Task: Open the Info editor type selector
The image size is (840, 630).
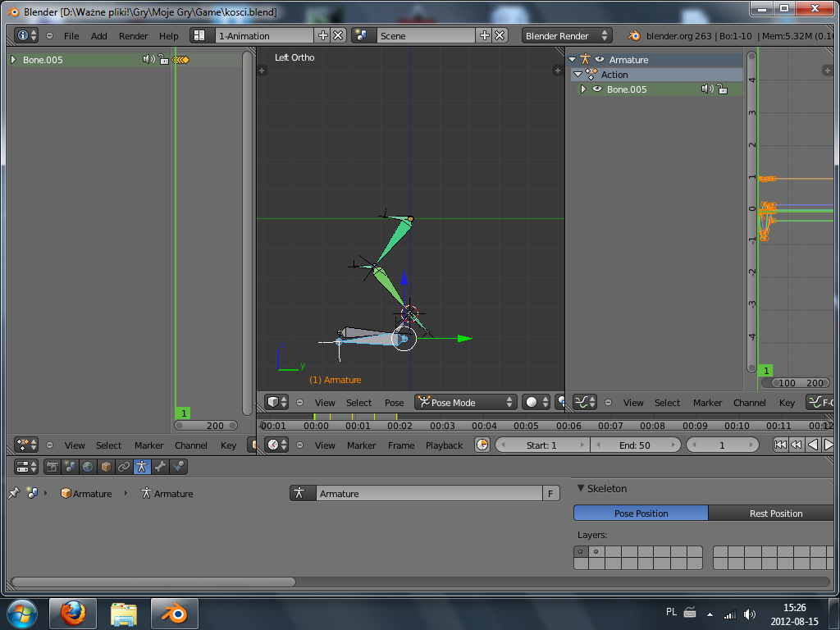Action: coord(25,36)
